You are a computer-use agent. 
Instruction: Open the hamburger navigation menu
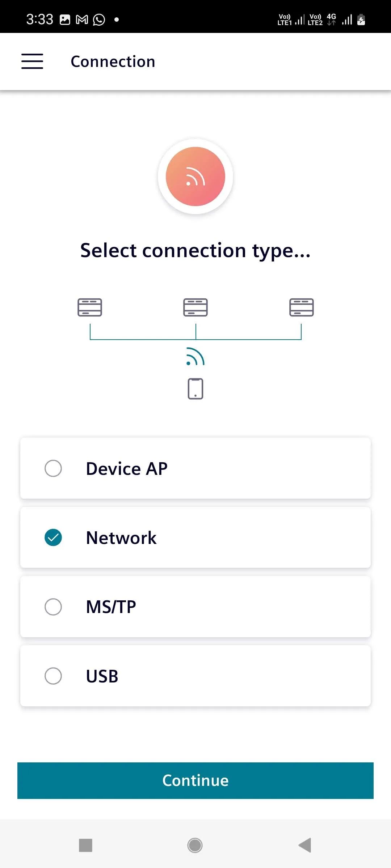pyautogui.click(x=32, y=61)
